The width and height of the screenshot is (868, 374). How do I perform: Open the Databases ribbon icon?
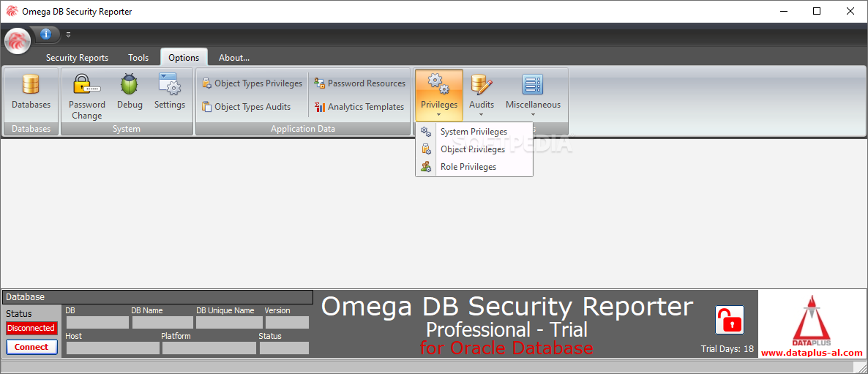[31, 93]
